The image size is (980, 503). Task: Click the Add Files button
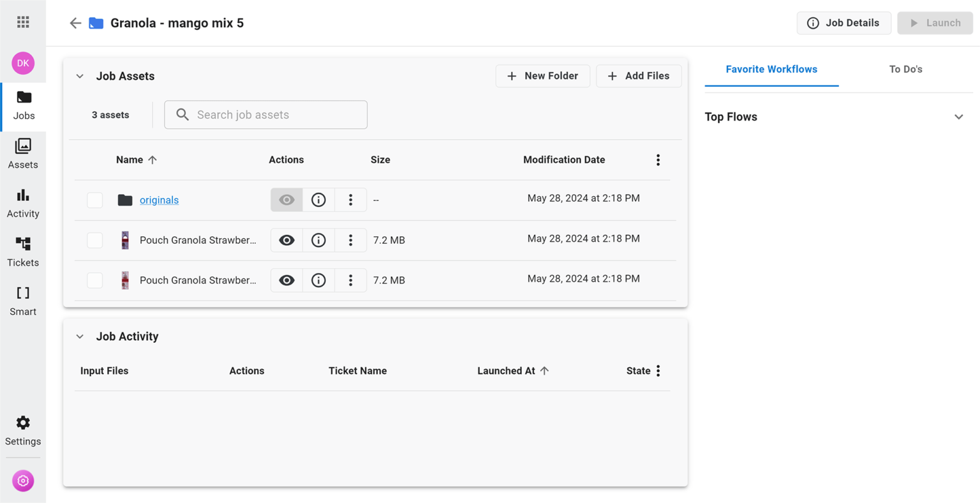coord(638,76)
